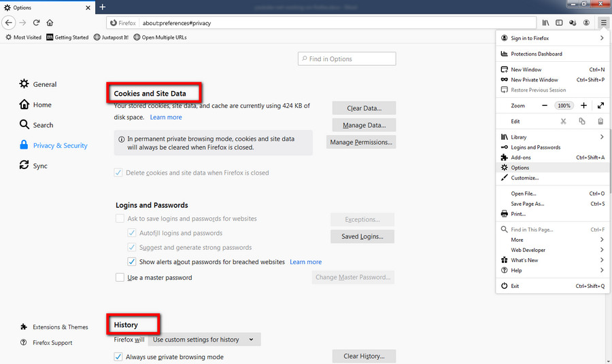Open Extensions & Themes link
Screen dimensions: 612x364
click(54, 327)
